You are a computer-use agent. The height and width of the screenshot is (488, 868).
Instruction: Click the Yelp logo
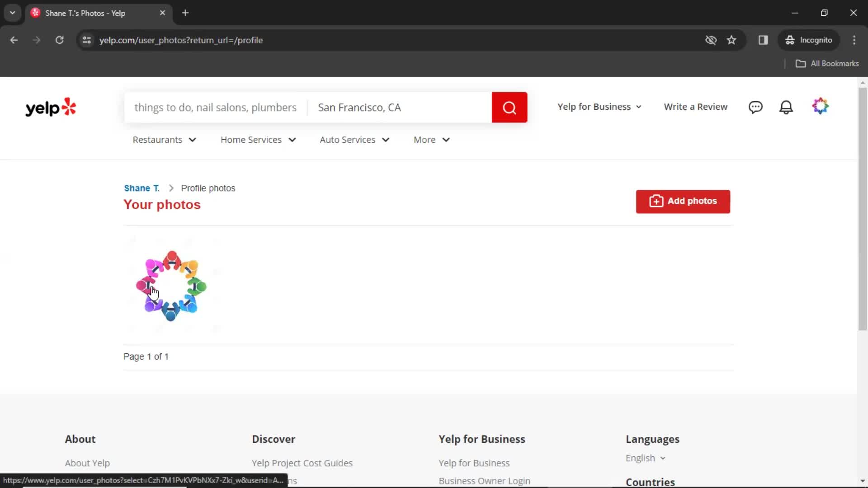coord(51,108)
